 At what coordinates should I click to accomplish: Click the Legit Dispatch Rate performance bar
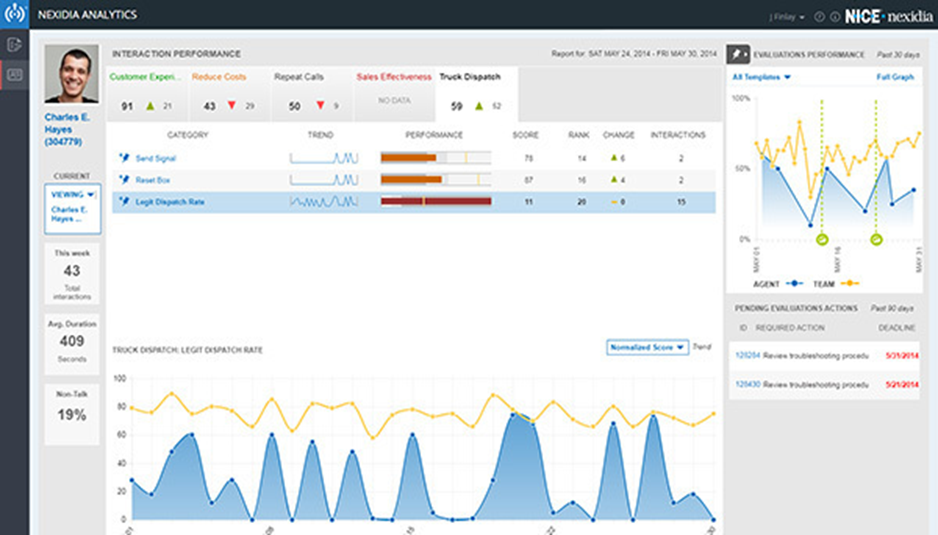click(436, 202)
